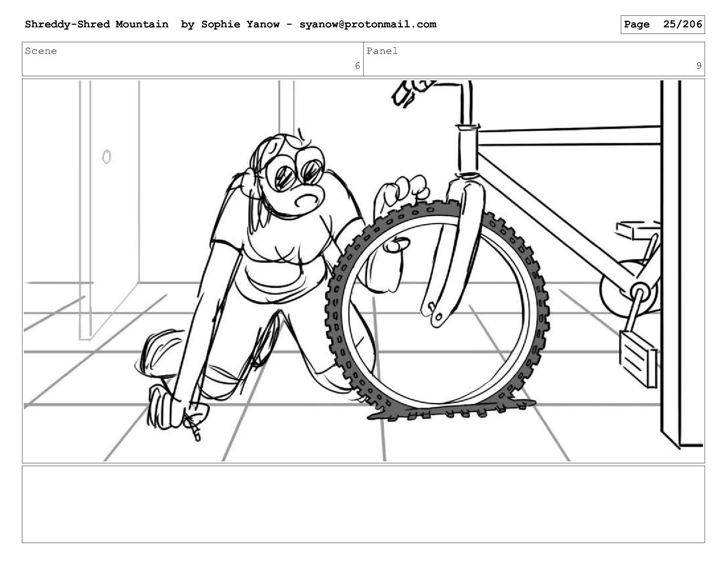Click the author name 'Sophie Yanow'

click(240, 24)
